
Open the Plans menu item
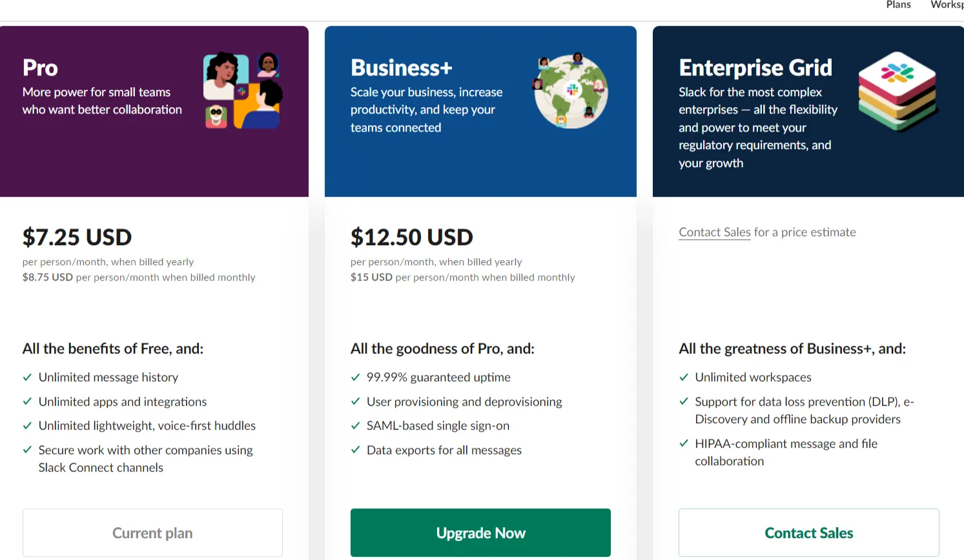point(898,5)
